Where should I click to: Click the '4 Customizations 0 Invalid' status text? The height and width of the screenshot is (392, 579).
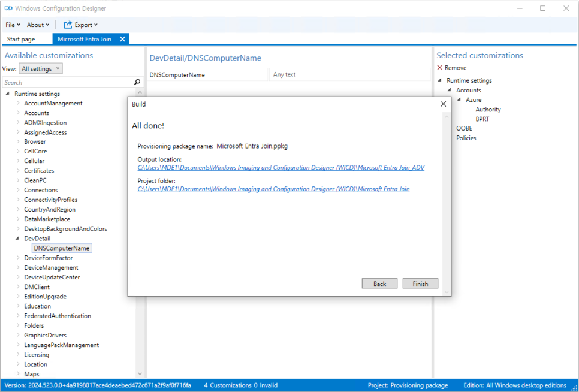tap(241, 385)
